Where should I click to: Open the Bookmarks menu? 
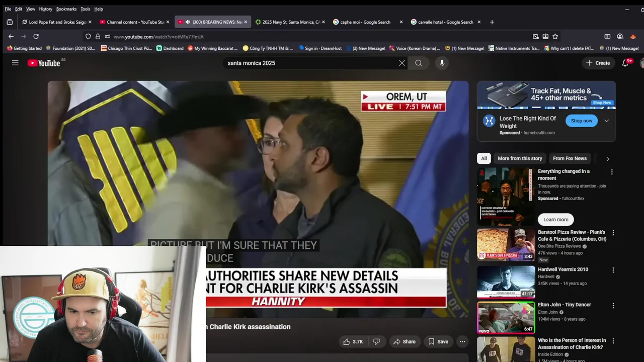[x=66, y=9]
